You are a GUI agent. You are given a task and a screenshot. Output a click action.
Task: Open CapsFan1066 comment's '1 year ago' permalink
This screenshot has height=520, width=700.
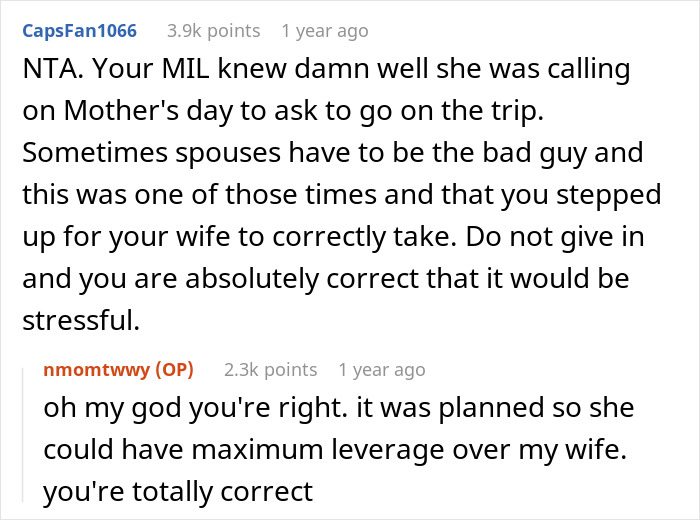325,31
